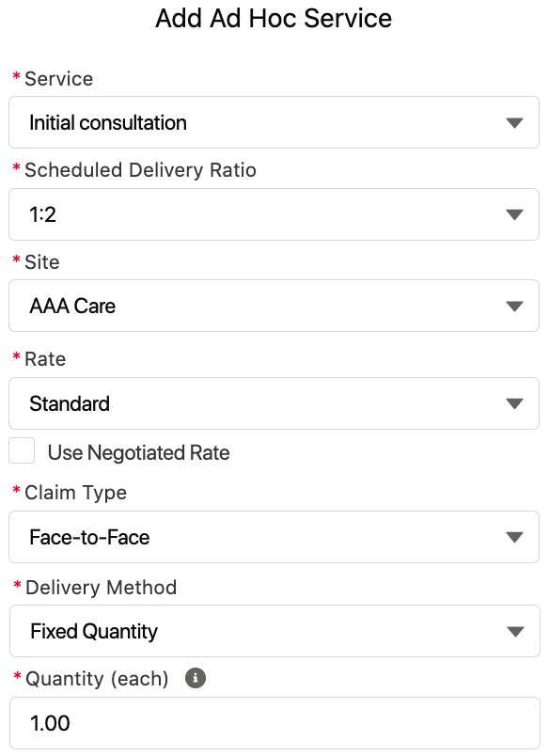549x756 pixels.
Task: Open the Claim Type dropdown
Action: 274,537
